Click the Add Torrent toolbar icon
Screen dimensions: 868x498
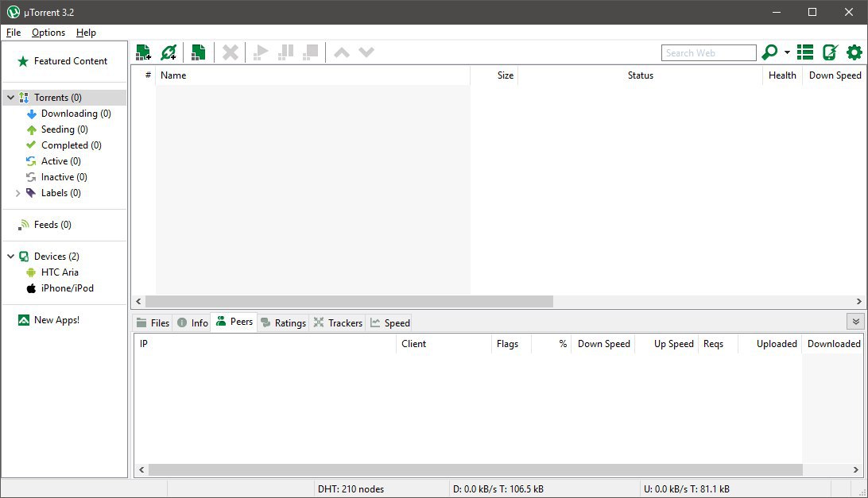pyautogui.click(x=143, y=52)
